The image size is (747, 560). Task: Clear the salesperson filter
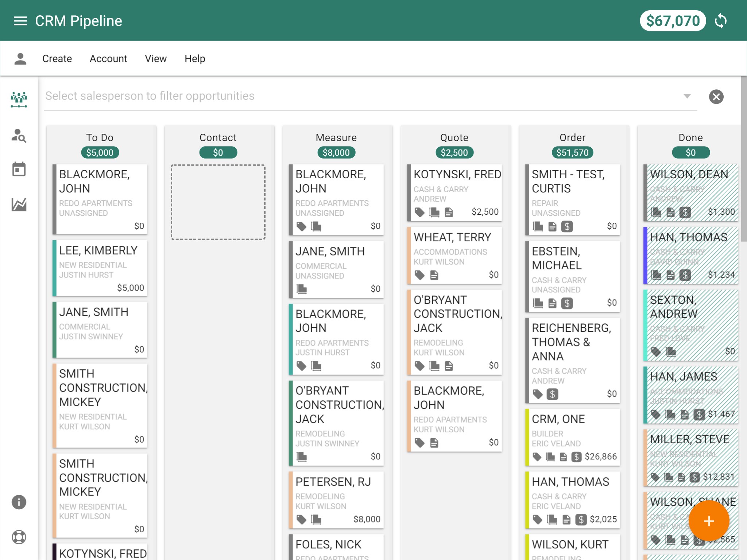716,97
